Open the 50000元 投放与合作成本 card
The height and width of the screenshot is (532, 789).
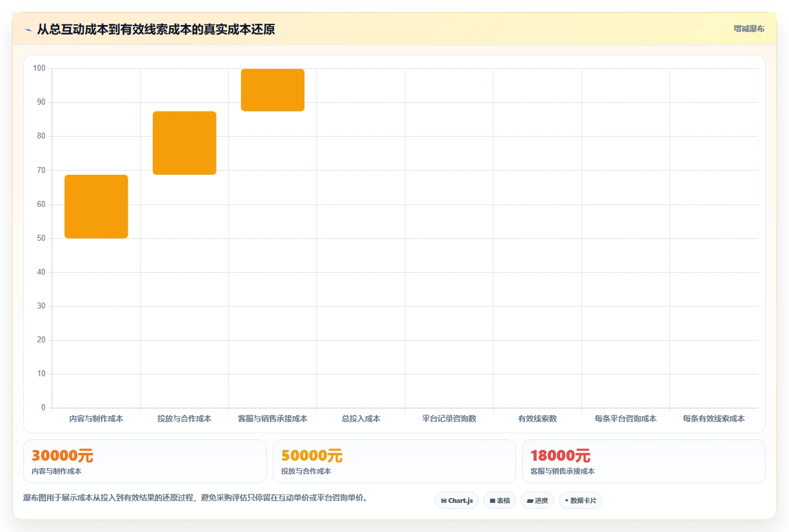[x=394, y=461]
